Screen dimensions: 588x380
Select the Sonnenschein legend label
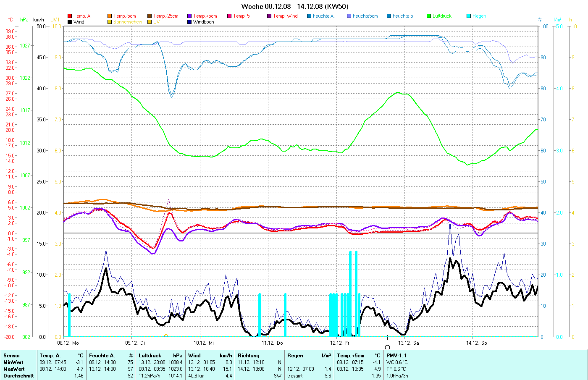click(128, 22)
